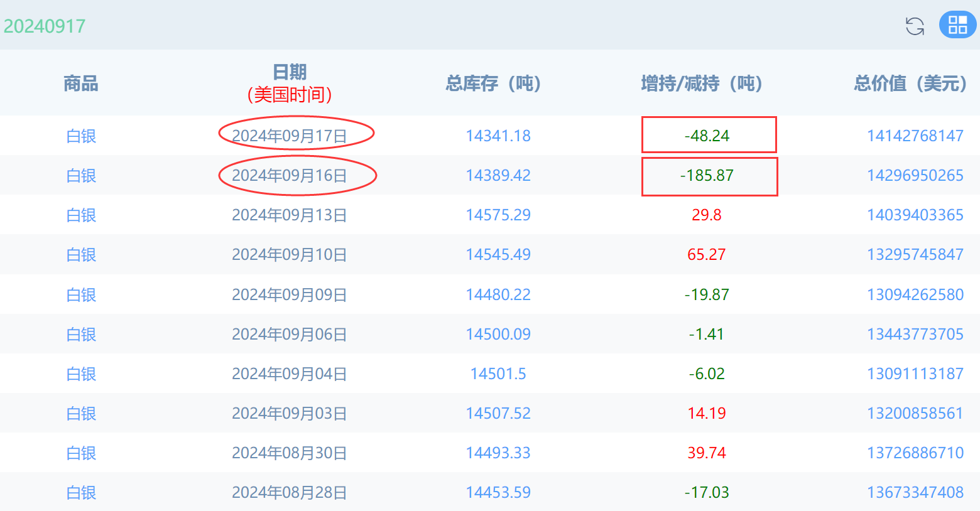Click the 20240917 date label
980x511 pixels.
click(x=45, y=26)
